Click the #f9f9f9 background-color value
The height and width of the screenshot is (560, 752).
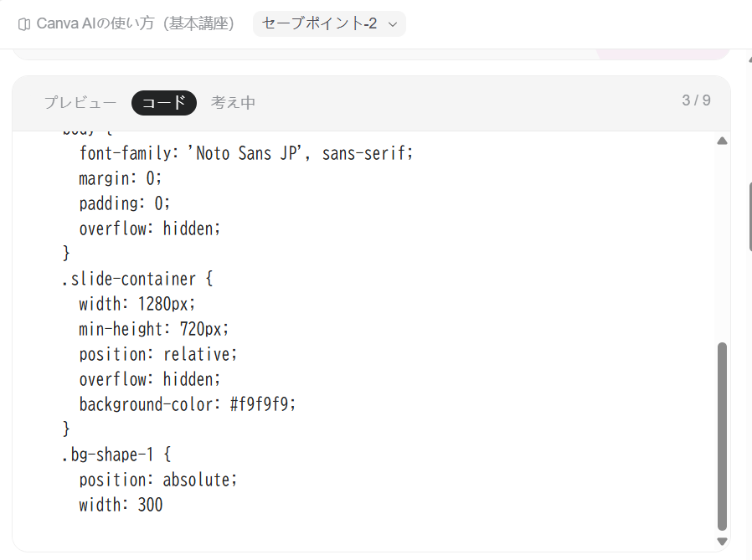click(x=263, y=404)
